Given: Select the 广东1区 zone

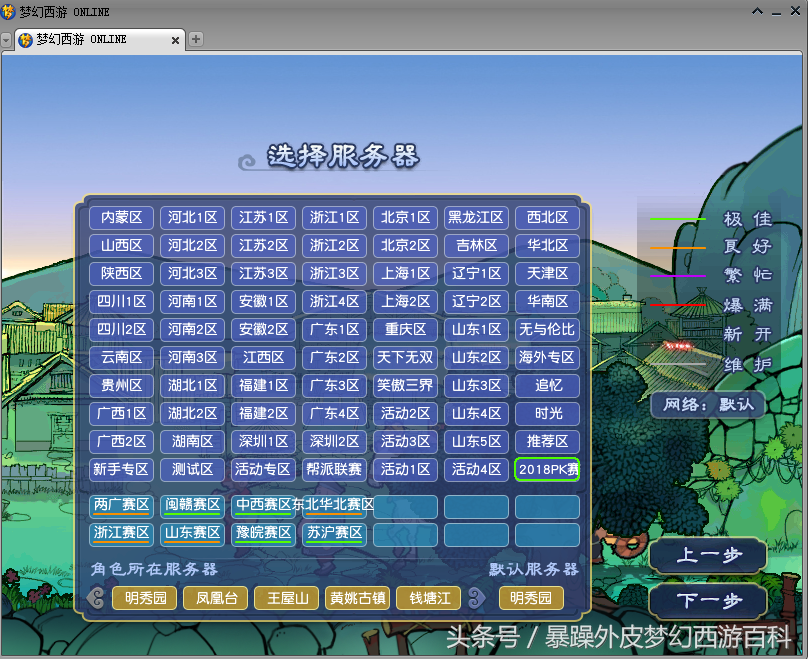Looking at the screenshot, I should click(334, 329).
